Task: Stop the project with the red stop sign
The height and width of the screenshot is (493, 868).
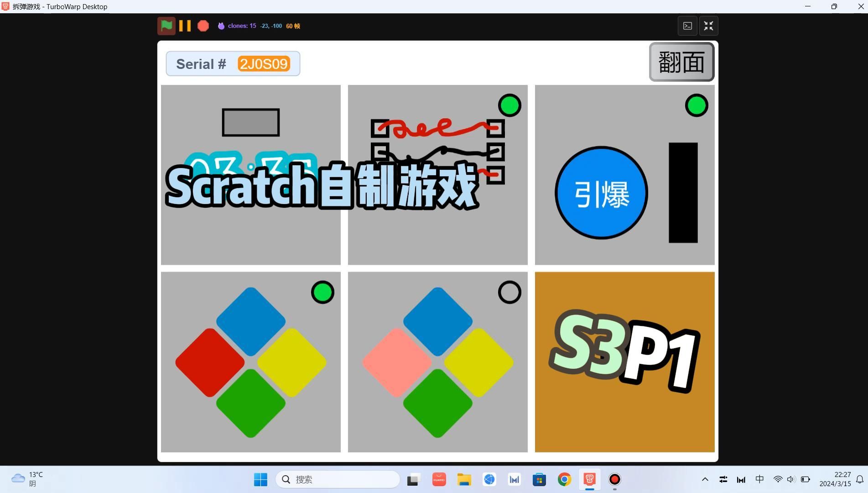Action: coord(203,26)
